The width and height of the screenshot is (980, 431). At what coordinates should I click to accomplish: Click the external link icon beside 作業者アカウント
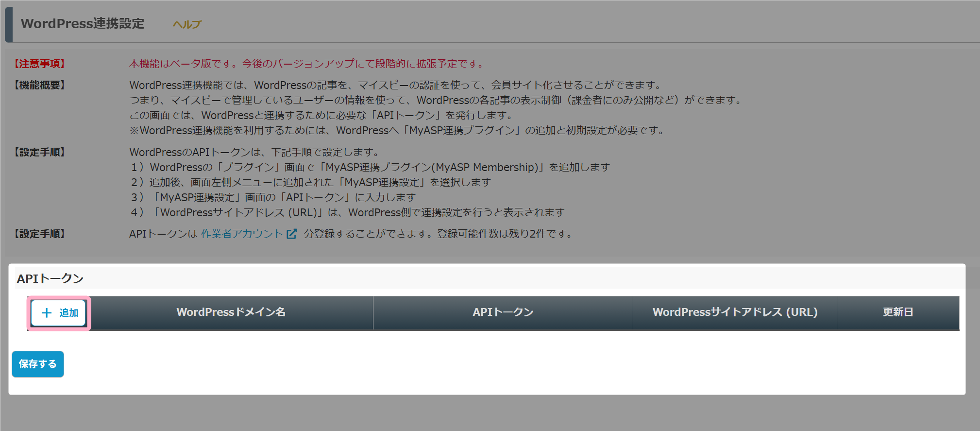coord(291,234)
